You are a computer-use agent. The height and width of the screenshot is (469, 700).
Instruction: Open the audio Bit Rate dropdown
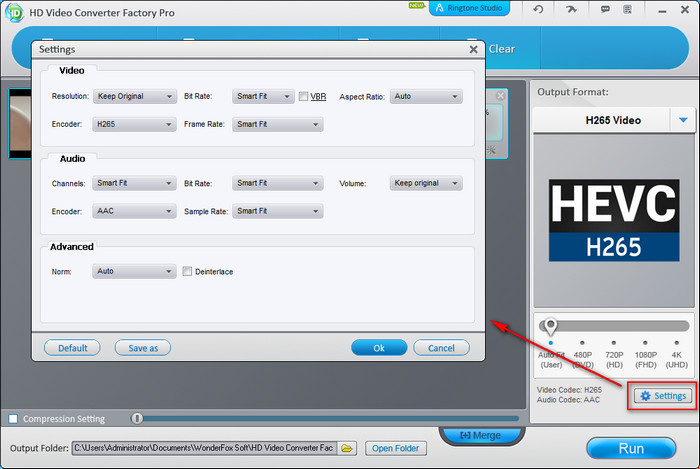coord(277,183)
